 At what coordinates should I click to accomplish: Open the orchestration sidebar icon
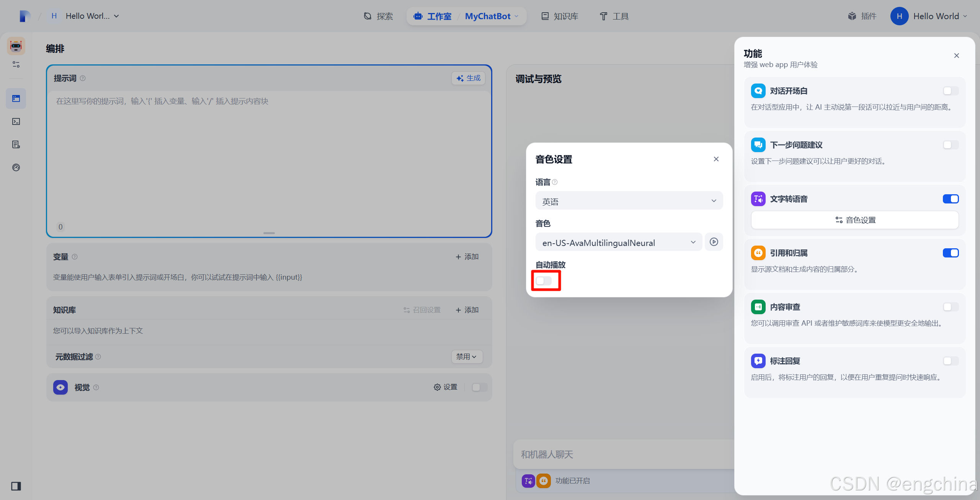(16, 98)
